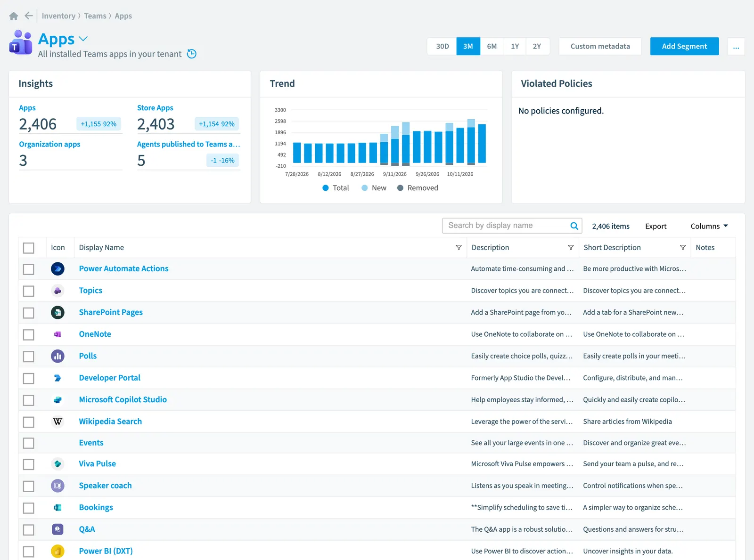Open the Columns dropdown
754x560 pixels.
coord(709,226)
